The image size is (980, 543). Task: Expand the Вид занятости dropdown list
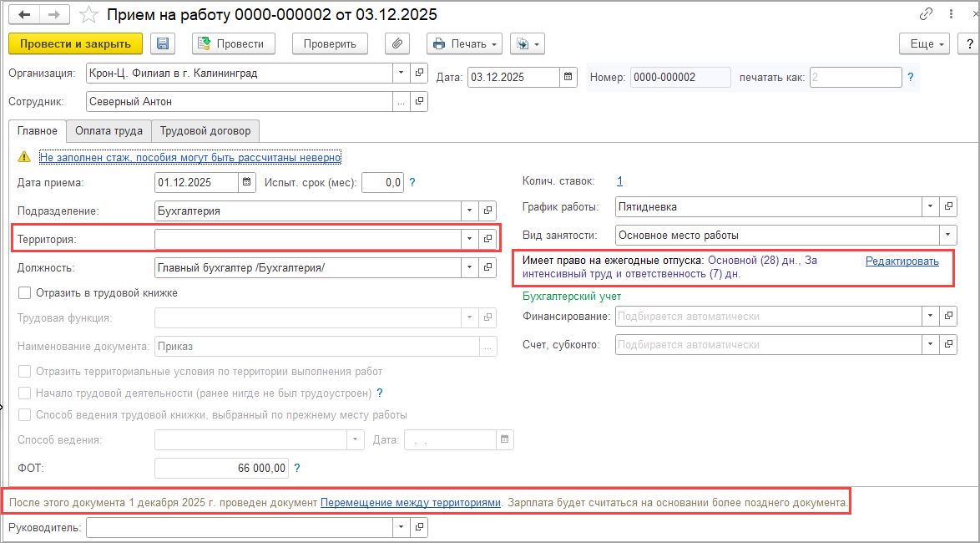[949, 236]
